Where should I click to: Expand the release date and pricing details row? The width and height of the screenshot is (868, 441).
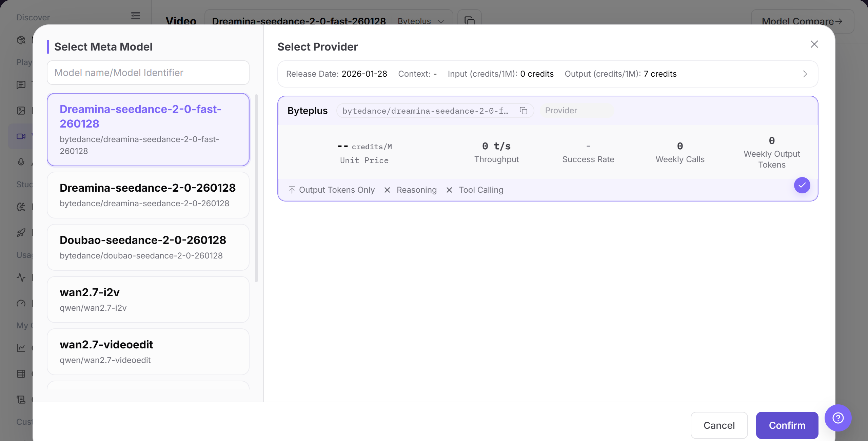coord(548,74)
